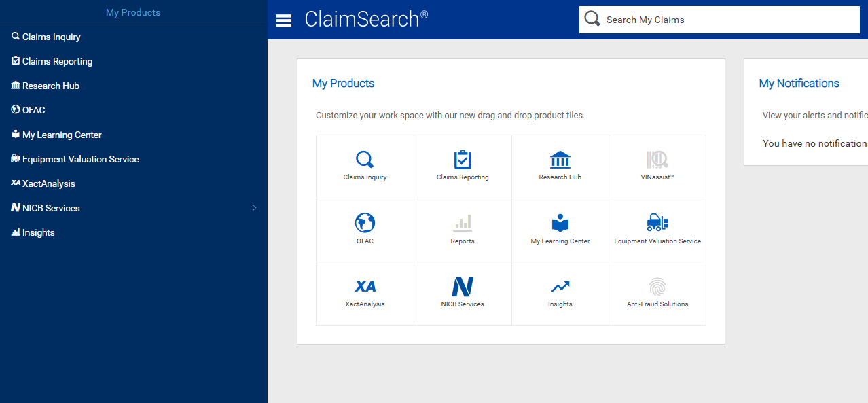868x403 pixels.
Task: Open the My Learning Center tile icon
Action: [x=560, y=223]
